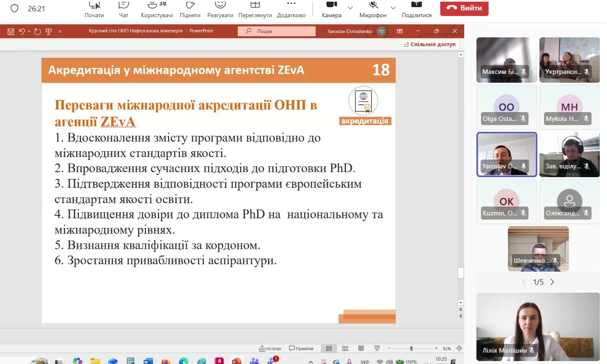607x364 pixels.
Task: Start Slide Show from status bar
Action: 377,348
